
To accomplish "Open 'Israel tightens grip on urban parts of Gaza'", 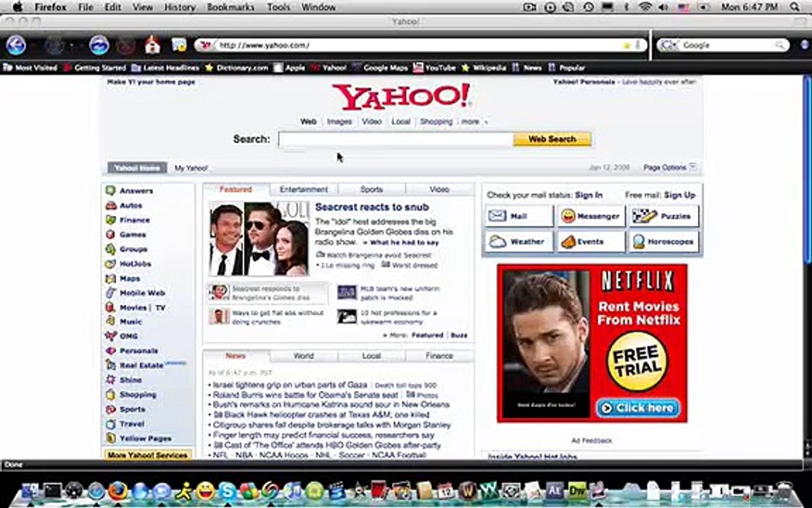I will 290,385.
